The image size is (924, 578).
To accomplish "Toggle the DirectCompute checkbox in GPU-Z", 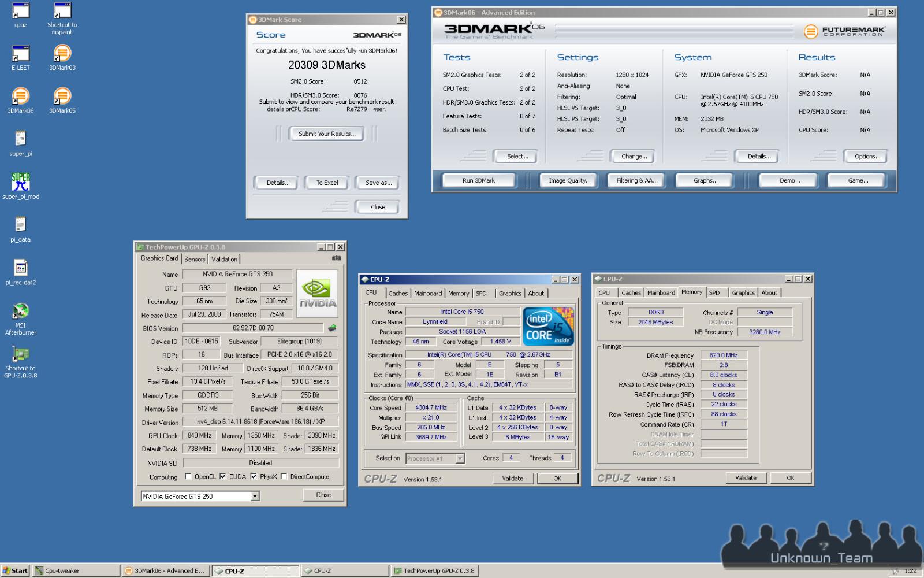I will (x=284, y=477).
